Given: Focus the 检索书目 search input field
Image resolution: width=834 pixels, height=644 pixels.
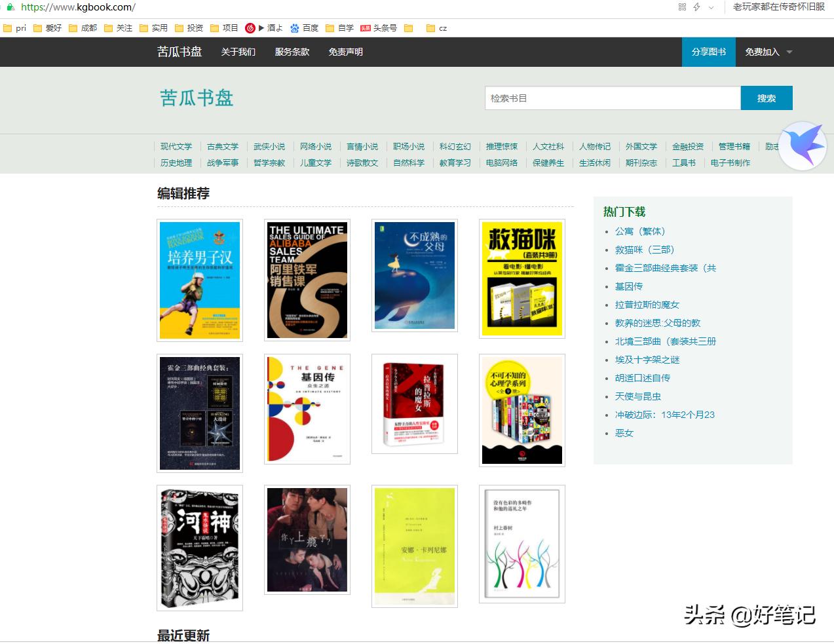Looking at the screenshot, I should tap(612, 98).
